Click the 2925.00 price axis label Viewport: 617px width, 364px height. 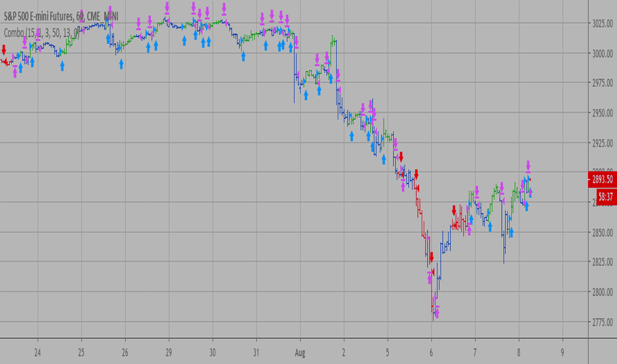(x=602, y=143)
